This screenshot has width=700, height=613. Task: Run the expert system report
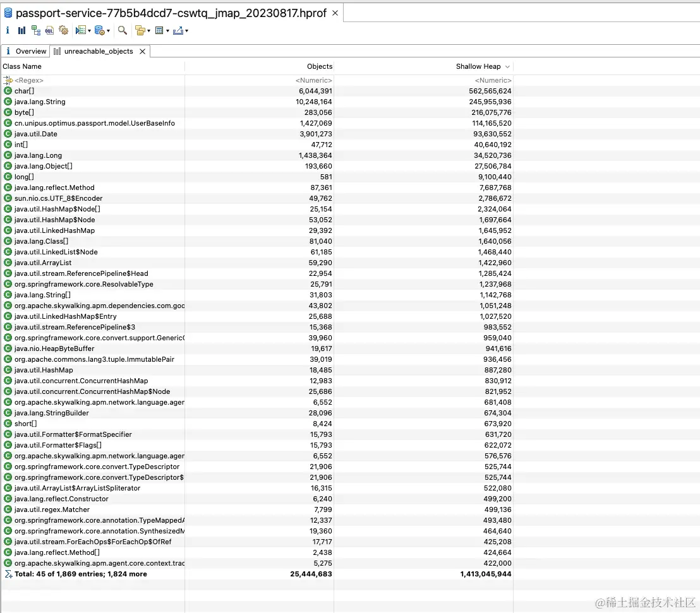coord(80,30)
